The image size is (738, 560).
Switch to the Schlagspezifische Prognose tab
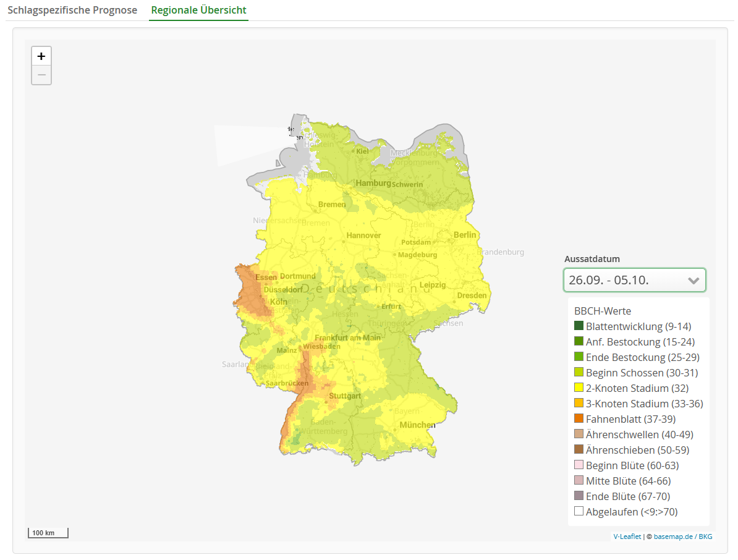pyautogui.click(x=72, y=10)
